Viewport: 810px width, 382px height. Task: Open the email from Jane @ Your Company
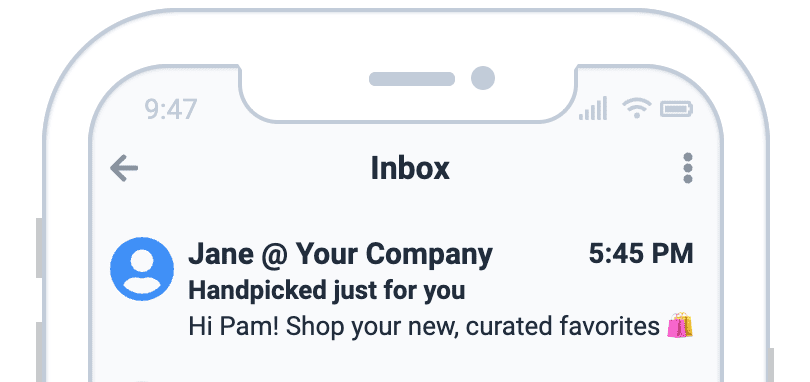pos(401,289)
